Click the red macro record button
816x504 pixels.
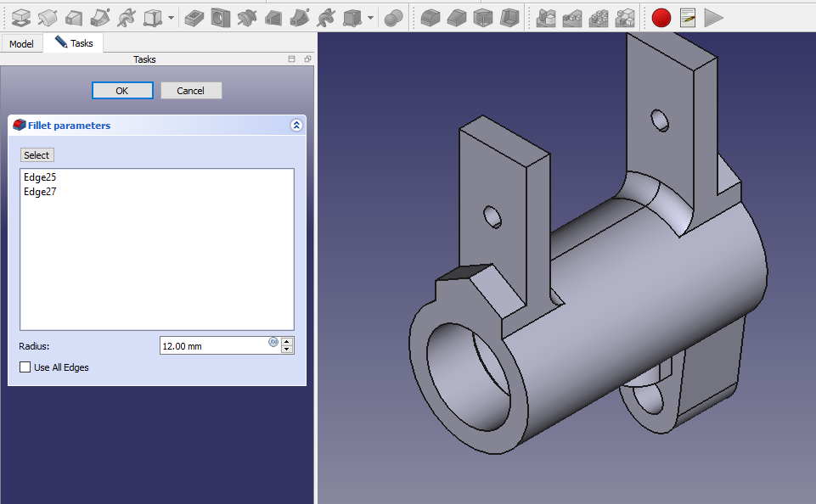coord(661,17)
